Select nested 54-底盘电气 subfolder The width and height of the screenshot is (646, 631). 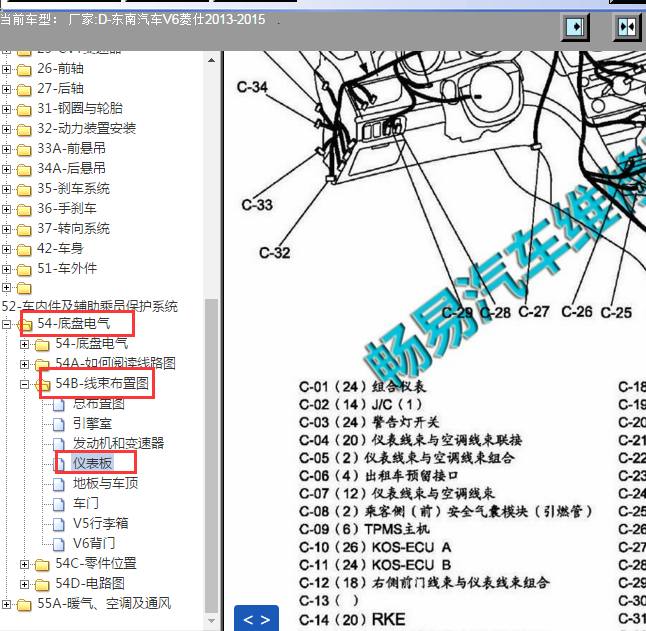coord(91,344)
